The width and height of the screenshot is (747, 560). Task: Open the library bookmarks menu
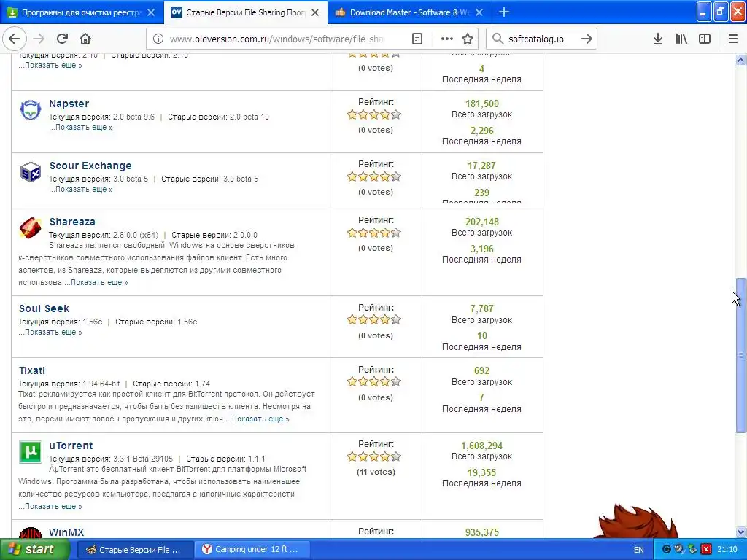(x=681, y=39)
